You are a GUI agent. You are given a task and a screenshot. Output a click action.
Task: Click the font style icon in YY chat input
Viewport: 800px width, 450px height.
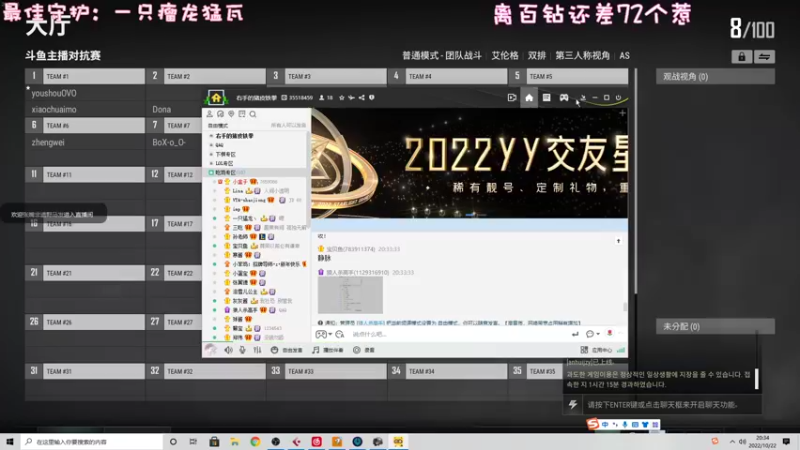pyautogui.click(x=339, y=334)
